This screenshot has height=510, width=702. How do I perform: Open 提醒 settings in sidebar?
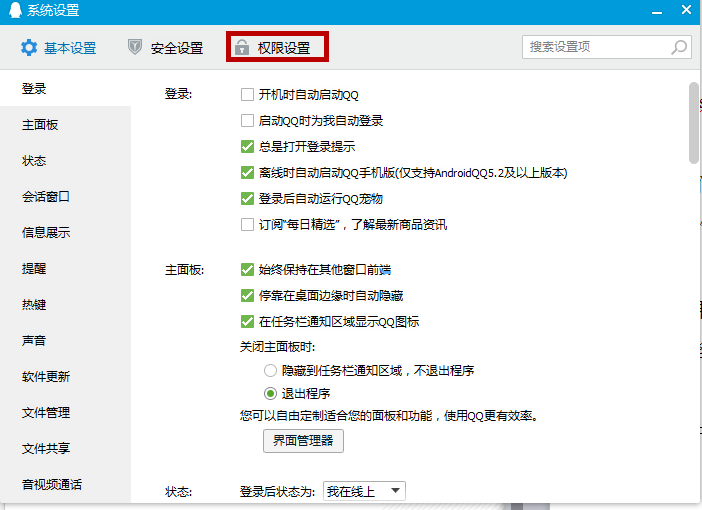65,269
